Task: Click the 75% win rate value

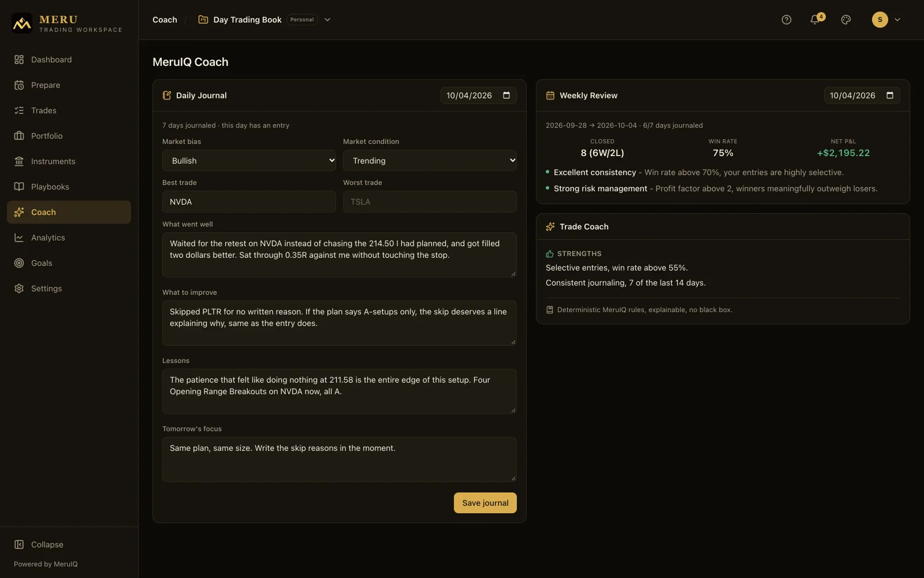Action: (723, 153)
